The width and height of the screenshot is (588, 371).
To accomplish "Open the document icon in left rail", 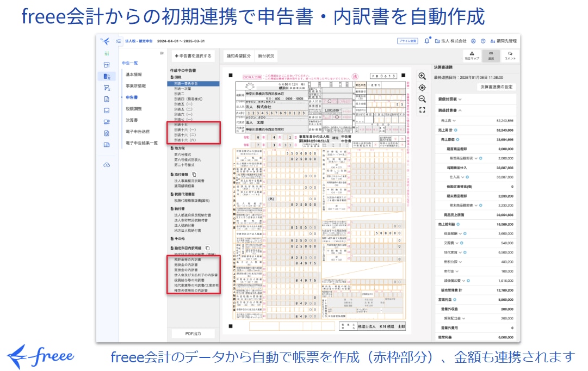I will coord(107,99).
